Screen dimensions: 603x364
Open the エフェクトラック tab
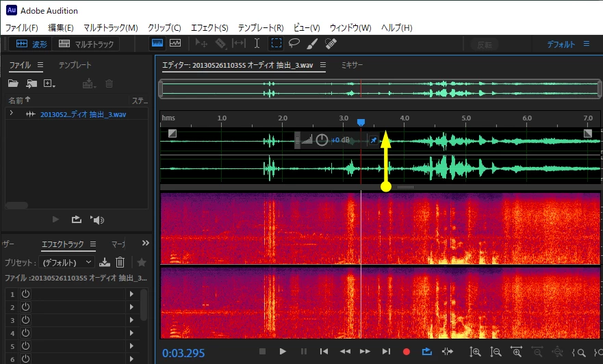63,244
